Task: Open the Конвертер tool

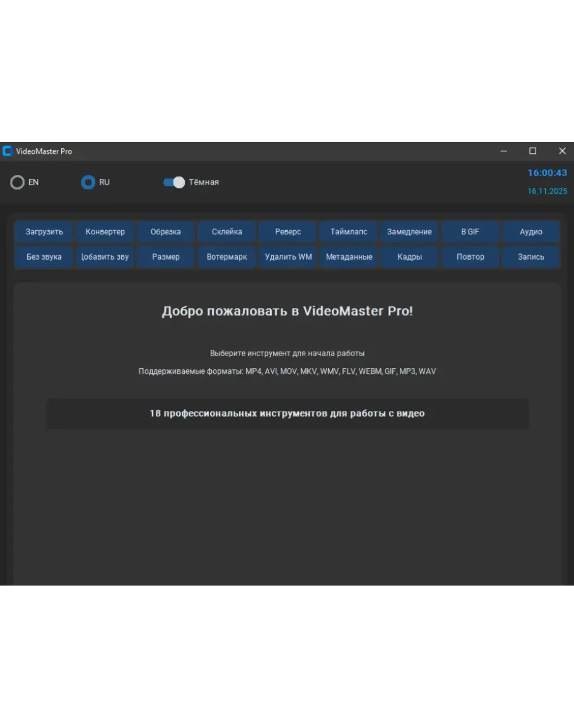Action: click(x=105, y=232)
